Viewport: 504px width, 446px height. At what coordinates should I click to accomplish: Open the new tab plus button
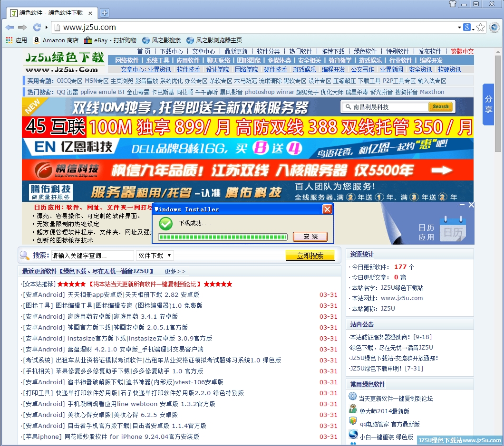pos(105,13)
